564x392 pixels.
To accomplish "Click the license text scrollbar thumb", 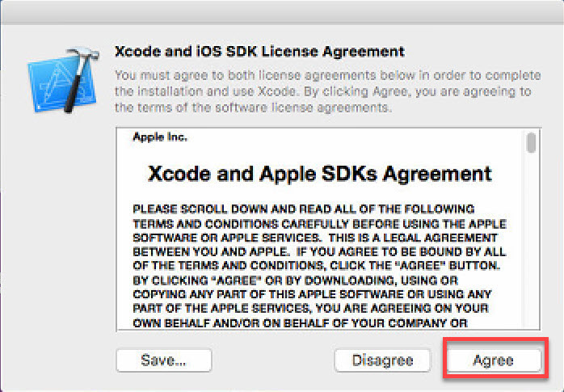I will point(531,142).
